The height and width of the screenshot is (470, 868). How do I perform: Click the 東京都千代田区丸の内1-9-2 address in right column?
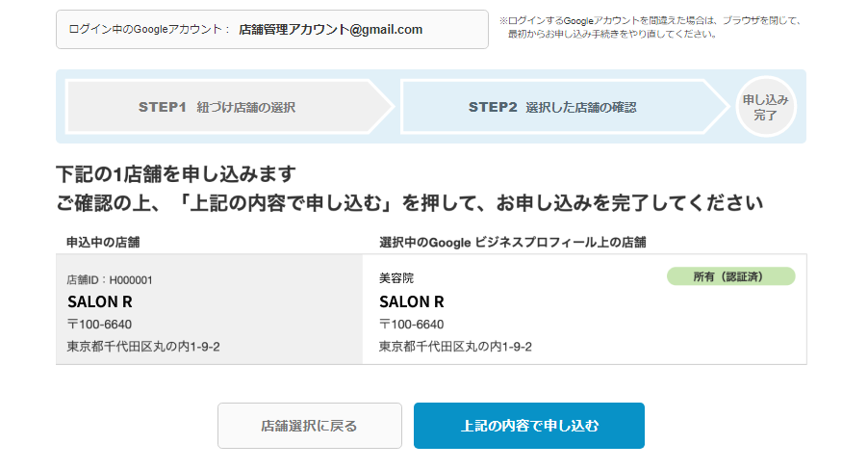click(455, 347)
